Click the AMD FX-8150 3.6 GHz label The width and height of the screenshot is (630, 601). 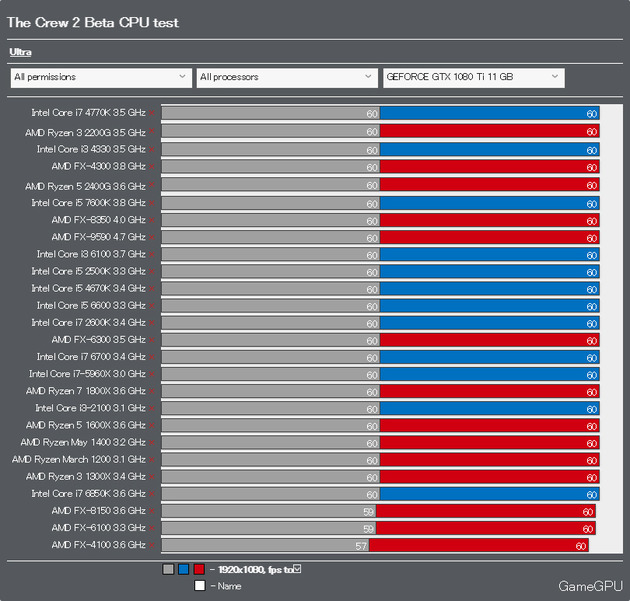(98, 511)
